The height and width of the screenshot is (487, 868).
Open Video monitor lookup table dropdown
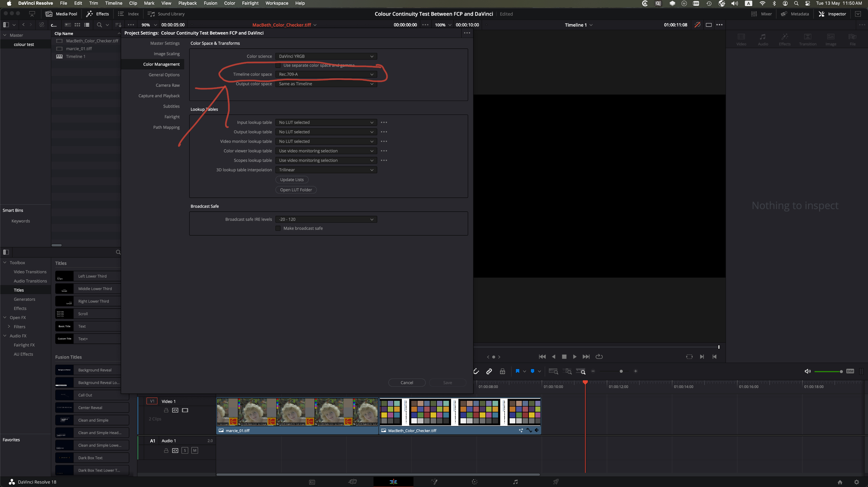(x=326, y=141)
